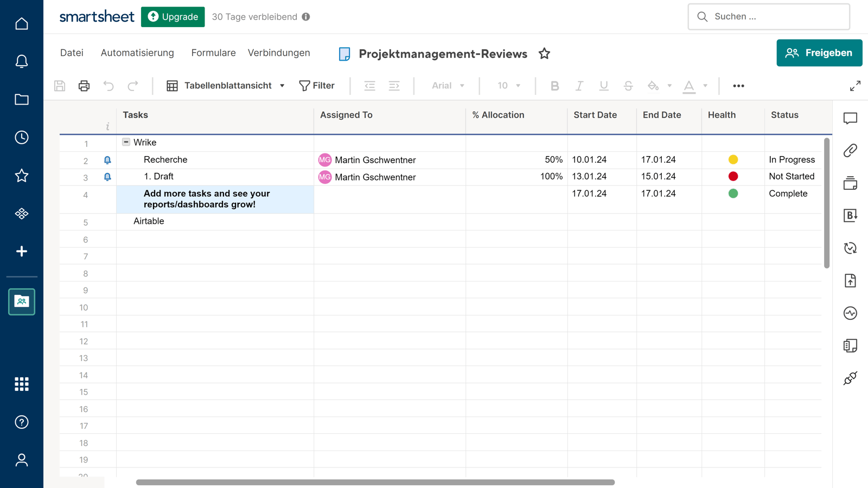
Task: Open Favorites from the left sidebar
Action: pyautogui.click(x=21, y=175)
